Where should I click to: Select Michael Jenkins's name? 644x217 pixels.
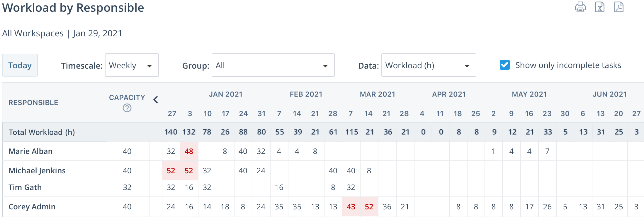pos(37,170)
